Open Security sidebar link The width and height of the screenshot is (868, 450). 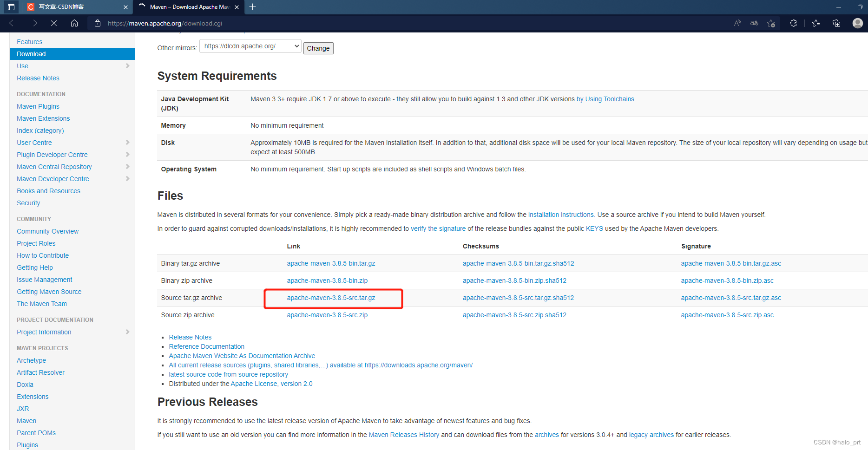click(28, 203)
